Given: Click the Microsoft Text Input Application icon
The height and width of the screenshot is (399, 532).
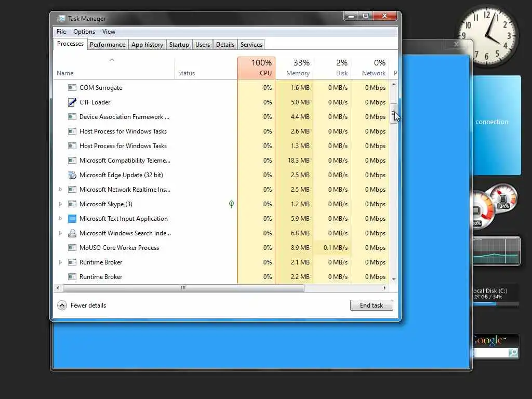Looking at the screenshot, I should 72,219.
